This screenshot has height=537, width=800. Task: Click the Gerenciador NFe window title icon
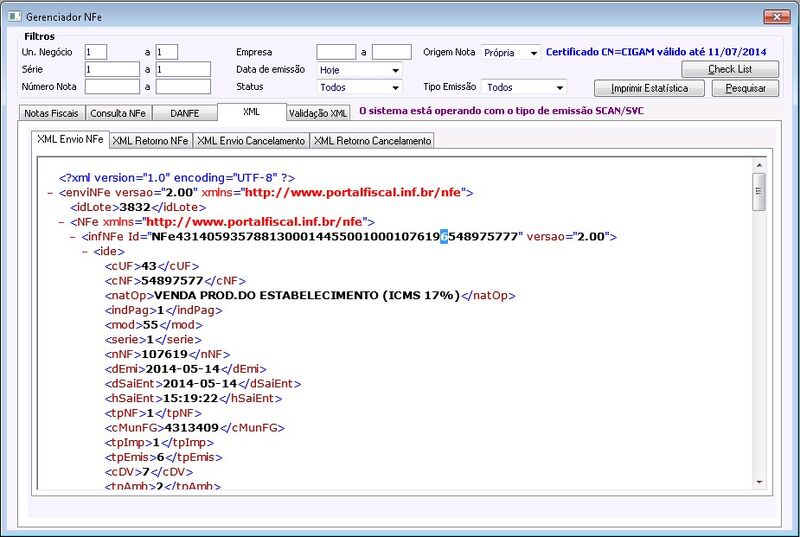14,17
